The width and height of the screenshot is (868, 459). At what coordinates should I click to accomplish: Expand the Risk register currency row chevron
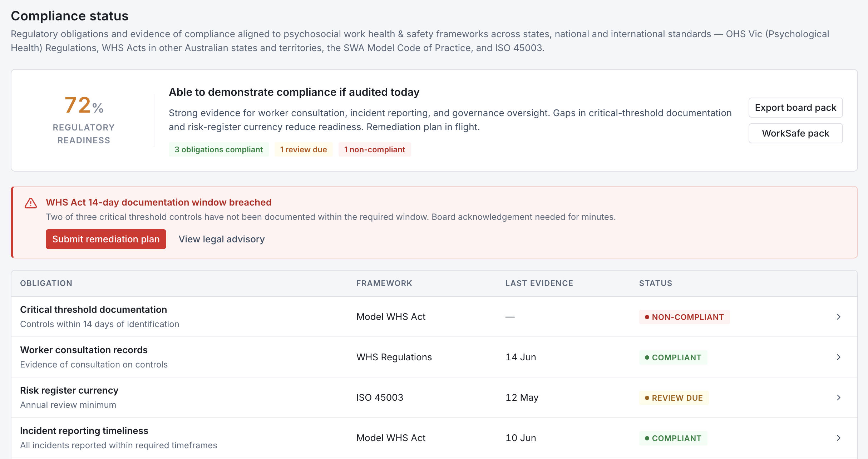tap(839, 398)
